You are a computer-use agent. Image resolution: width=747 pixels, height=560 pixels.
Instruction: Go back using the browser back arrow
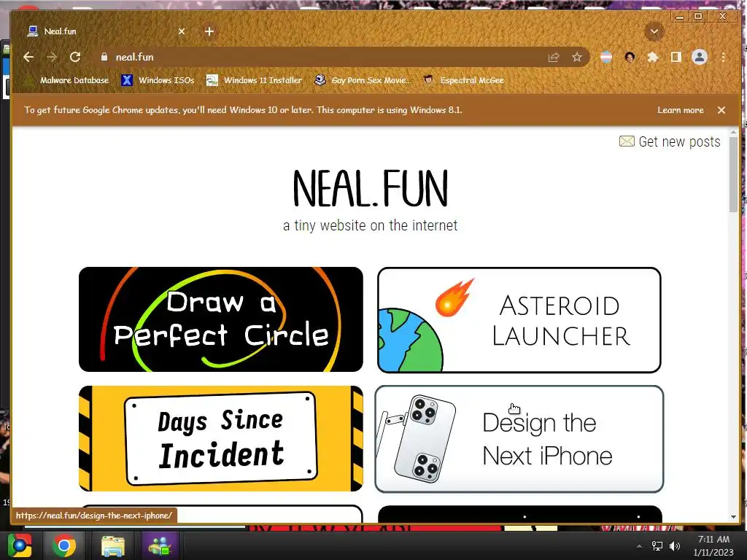click(x=28, y=57)
